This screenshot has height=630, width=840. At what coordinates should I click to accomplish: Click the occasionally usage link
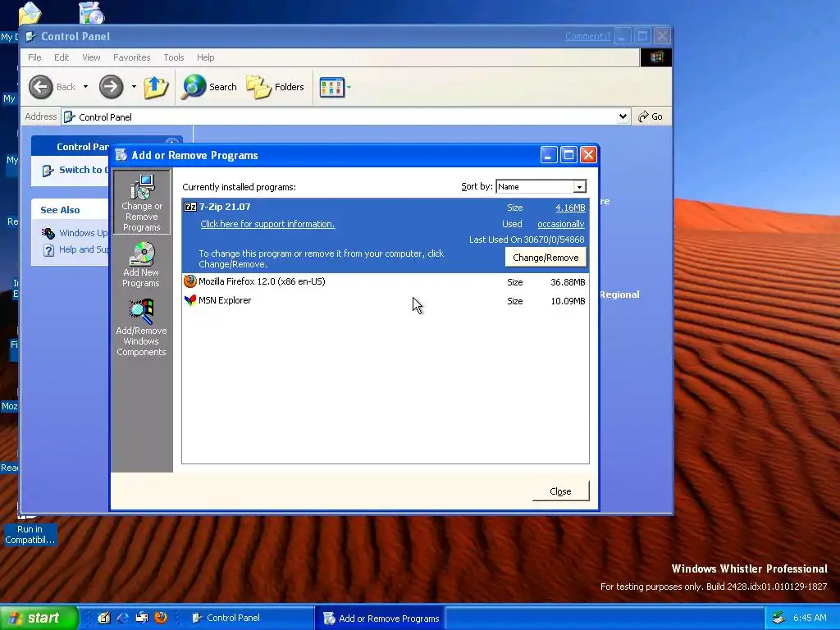tap(561, 224)
